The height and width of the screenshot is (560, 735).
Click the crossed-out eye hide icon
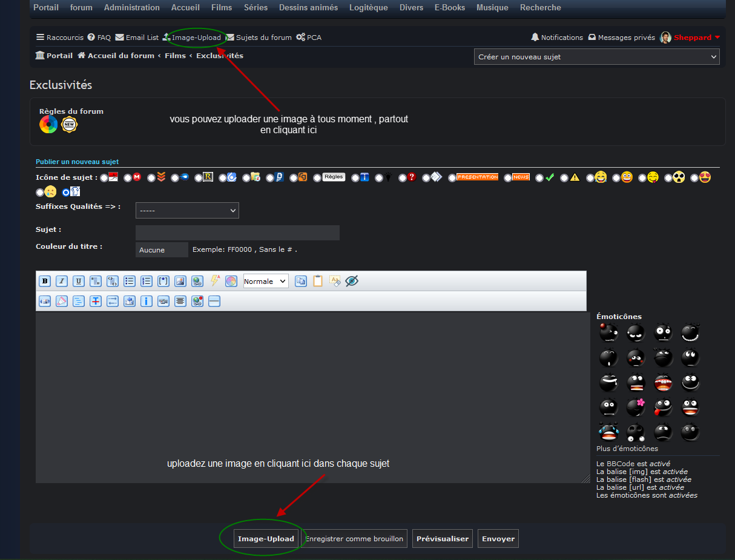[x=352, y=281]
